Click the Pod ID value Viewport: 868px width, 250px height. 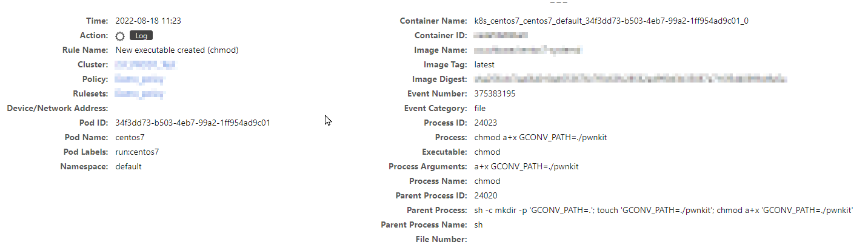click(x=192, y=123)
